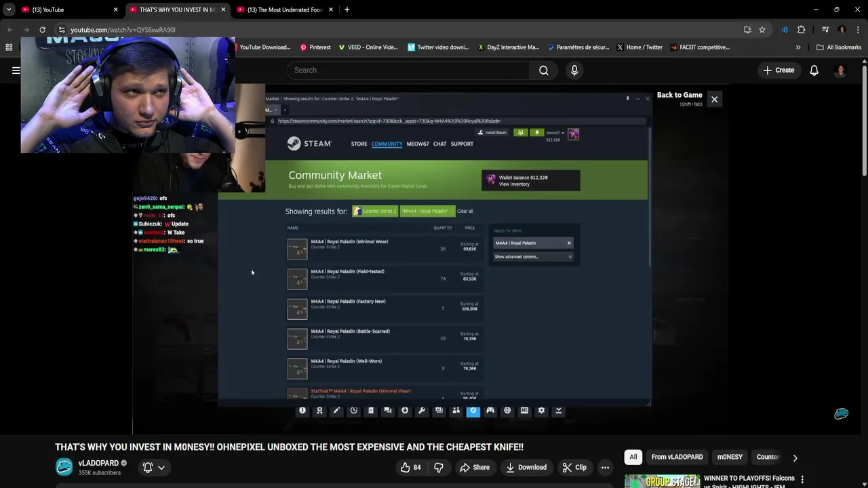The image size is (868, 488).
Task: Click the green Steam friends button
Action: 520,133
